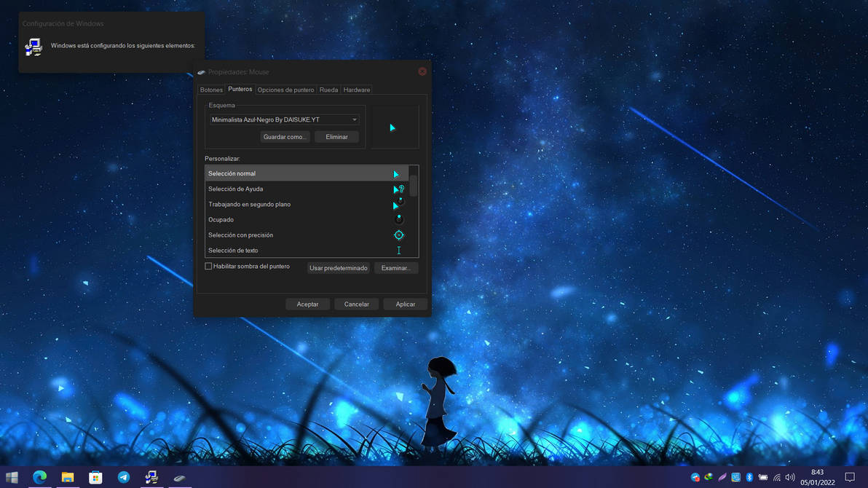
Task: Open the Opciones de puntero tab
Action: pyautogui.click(x=285, y=90)
